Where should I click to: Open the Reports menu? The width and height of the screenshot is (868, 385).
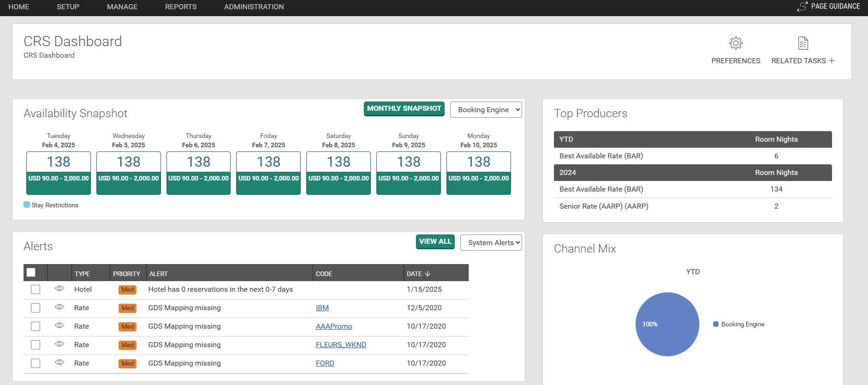(181, 7)
